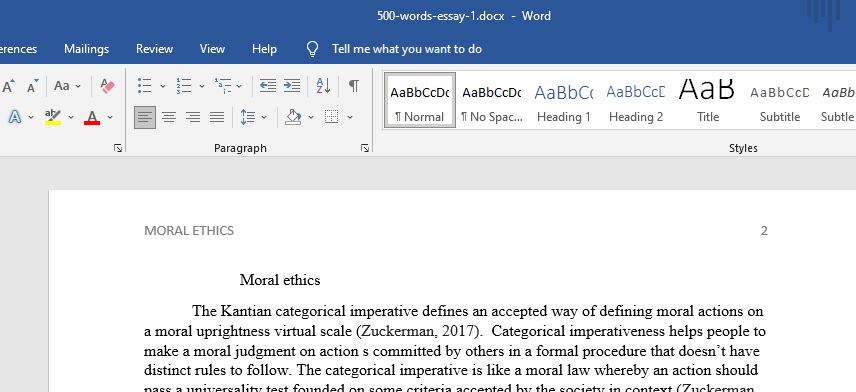Open the References tab
The image size is (856, 392).
(19, 49)
